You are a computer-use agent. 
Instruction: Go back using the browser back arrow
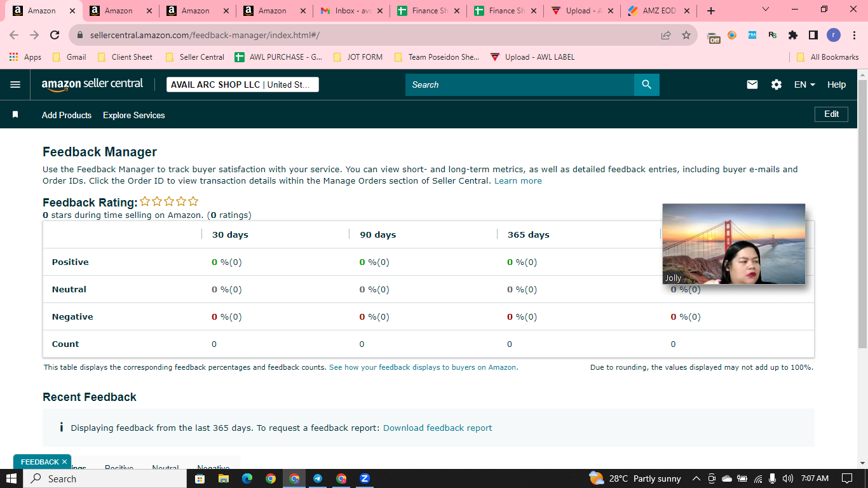[x=14, y=36]
